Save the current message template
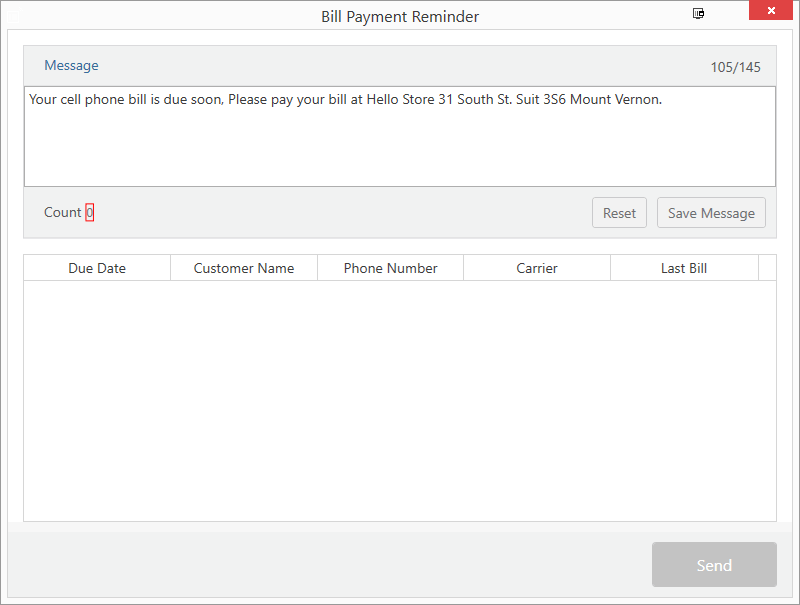This screenshot has height=605, width=800. pyautogui.click(x=711, y=212)
